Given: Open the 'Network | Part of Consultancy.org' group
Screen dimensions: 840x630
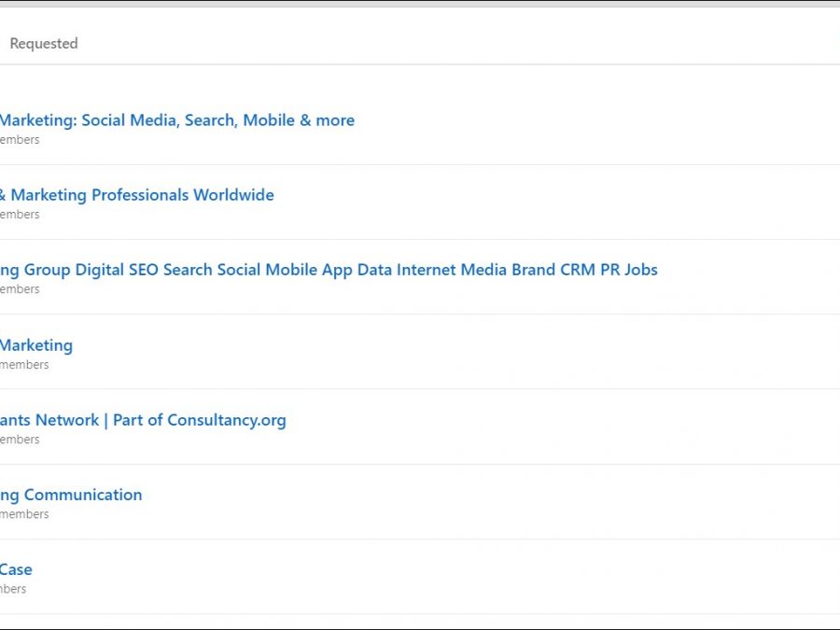Looking at the screenshot, I should pyautogui.click(x=143, y=420).
